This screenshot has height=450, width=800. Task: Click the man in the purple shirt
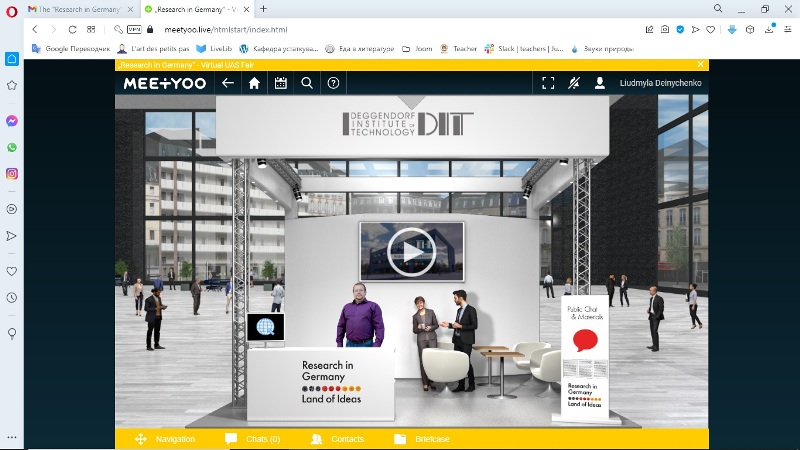coord(360,314)
